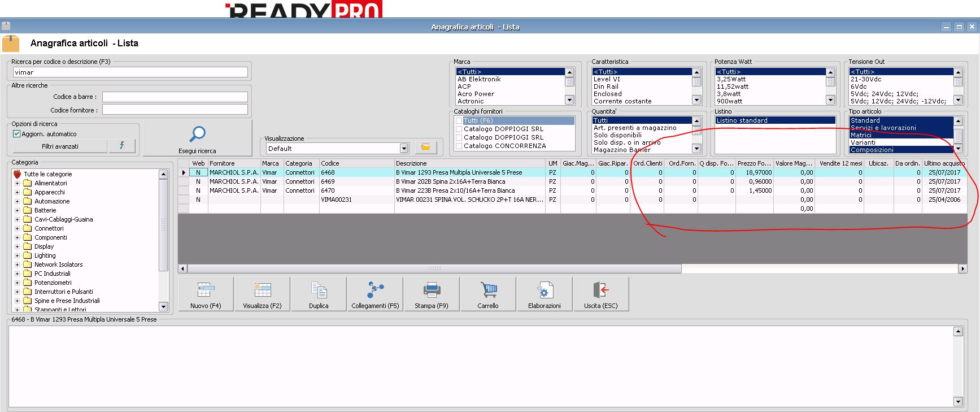980x412 pixels.
Task: Check the Tutti (F6) catalog checkbox
Action: [x=459, y=120]
